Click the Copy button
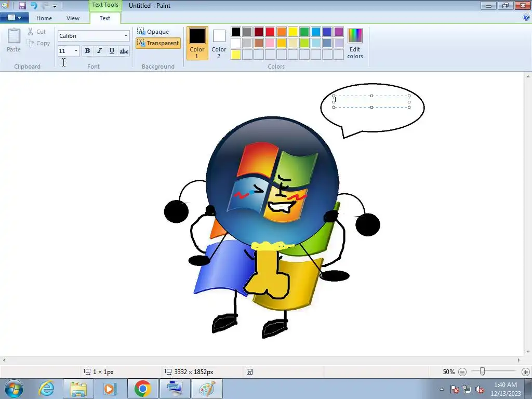This screenshot has height=399, width=532. [x=38, y=43]
